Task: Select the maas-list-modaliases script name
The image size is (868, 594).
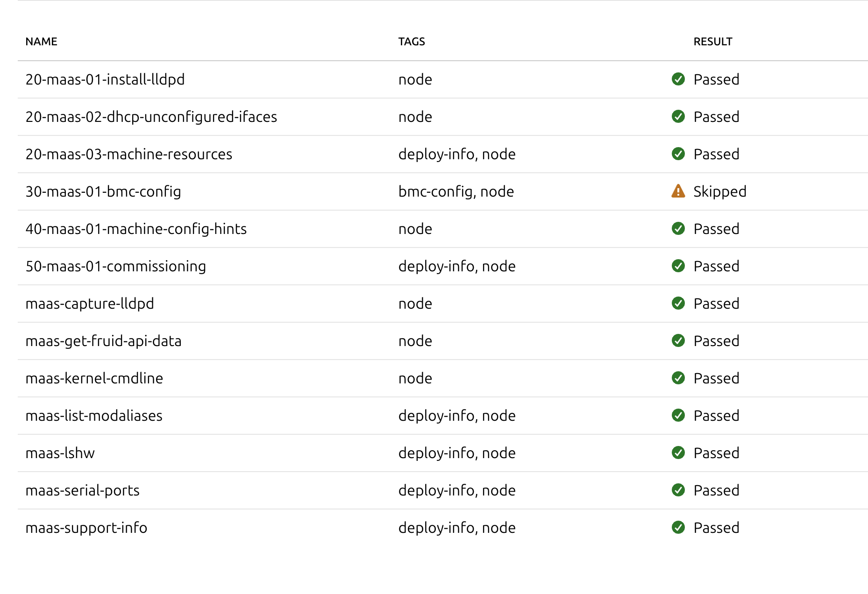Action: click(94, 416)
